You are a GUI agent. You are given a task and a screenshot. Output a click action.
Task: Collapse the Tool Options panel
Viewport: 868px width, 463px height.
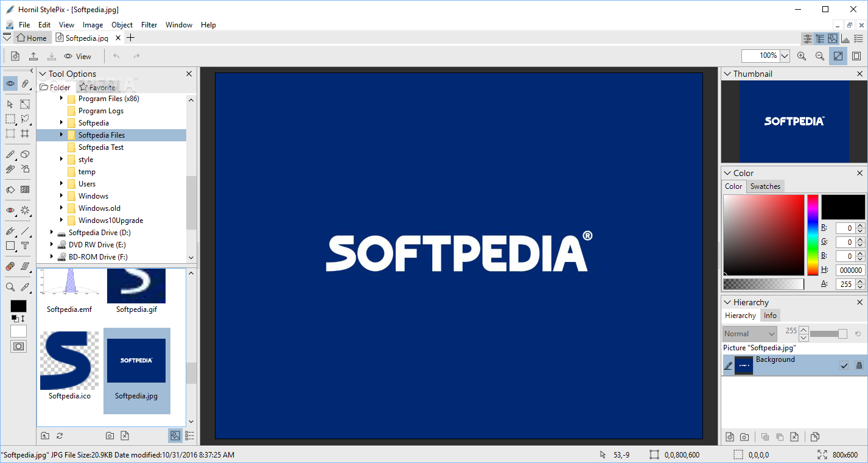click(x=43, y=74)
